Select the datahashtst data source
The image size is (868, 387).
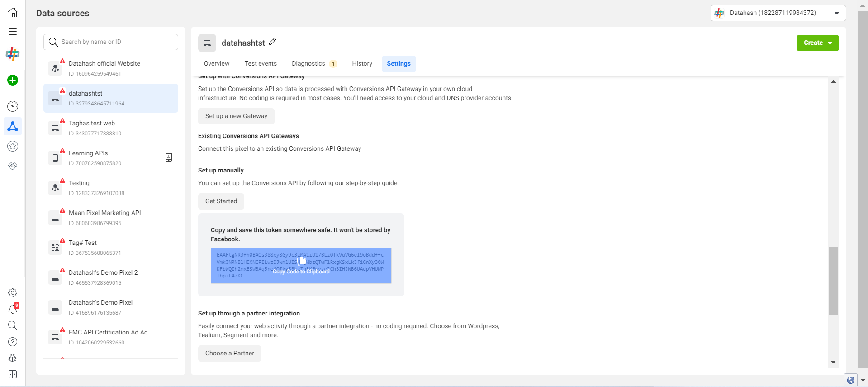(x=111, y=98)
